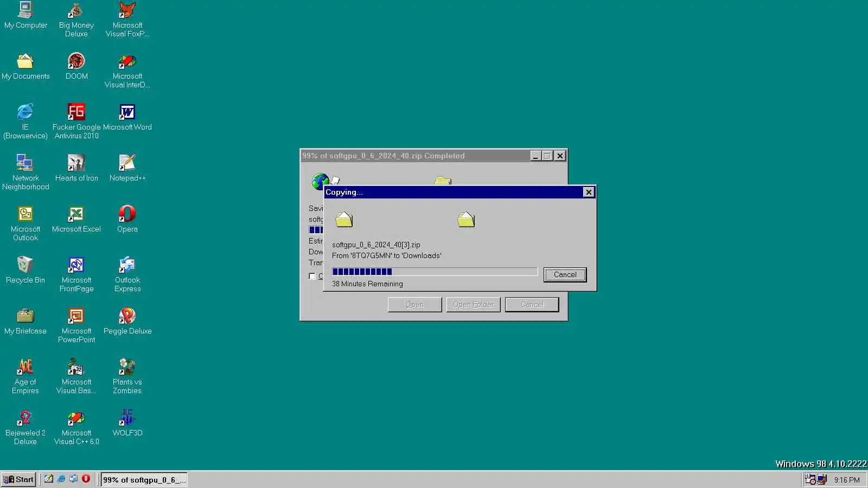Click the softgpu_0_6_2024_40[3].zip filename text
Viewport: 868px width, 488px height.
(376, 245)
